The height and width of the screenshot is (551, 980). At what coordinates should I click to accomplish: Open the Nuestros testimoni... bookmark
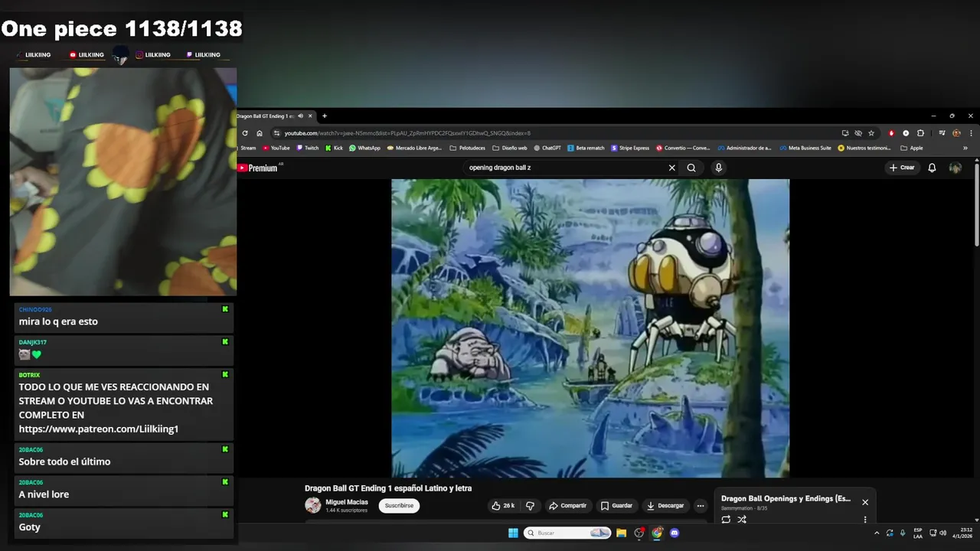pyautogui.click(x=864, y=148)
